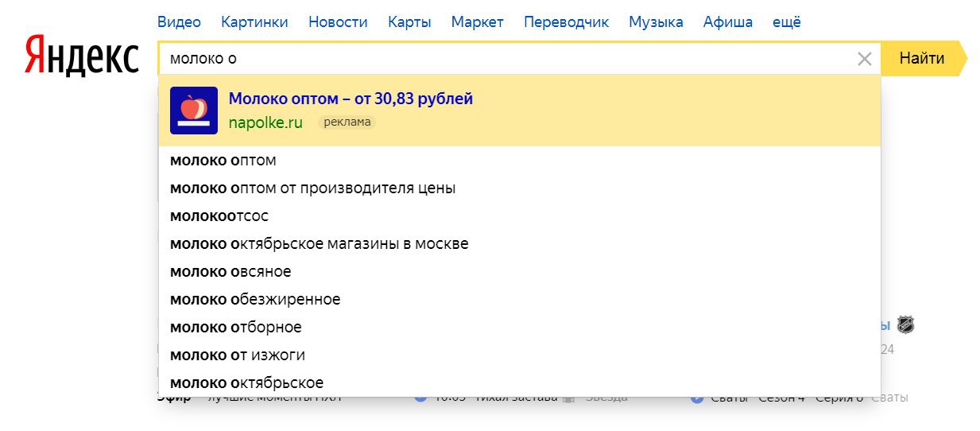This screenshot has width=980, height=431.
Task: Open the napolke.ru apple logo ad icon
Action: click(x=194, y=111)
